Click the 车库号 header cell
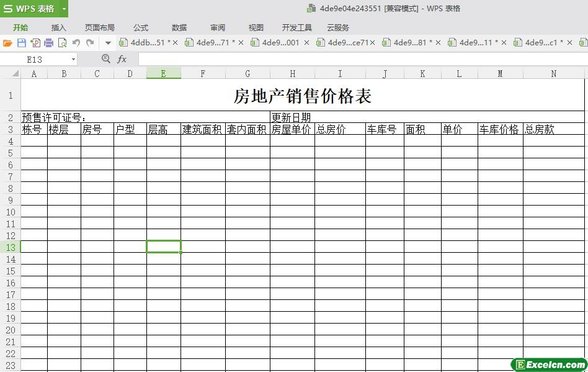This screenshot has width=588, height=372. point(385,129)
